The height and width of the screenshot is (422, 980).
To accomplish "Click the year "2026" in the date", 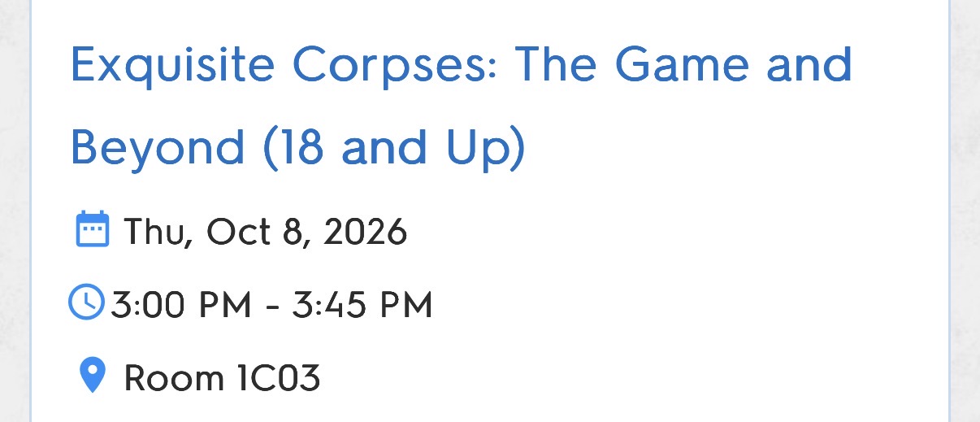I will tap(365, 232).
